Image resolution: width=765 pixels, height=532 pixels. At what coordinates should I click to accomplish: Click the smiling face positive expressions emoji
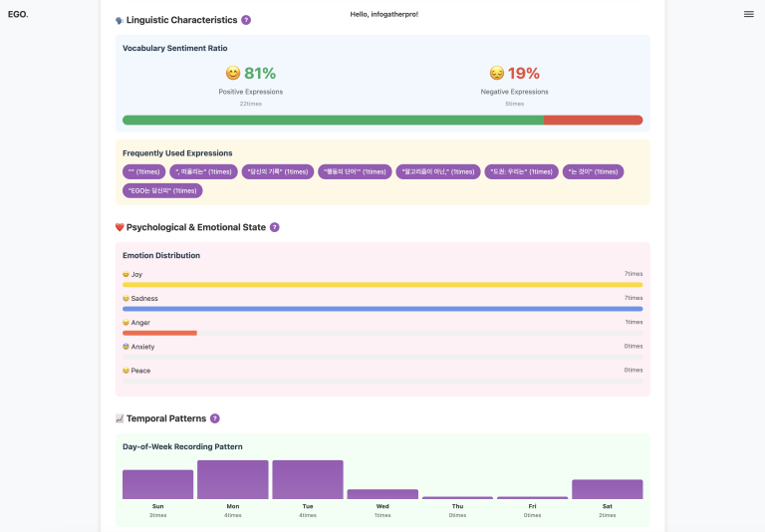coord(233,74)
